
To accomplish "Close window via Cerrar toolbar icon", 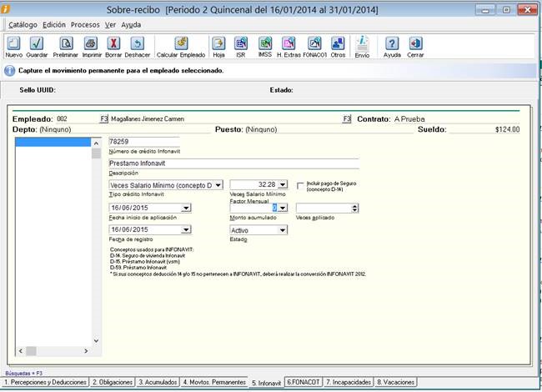I will pyautogui.click(x=415, y=43).
